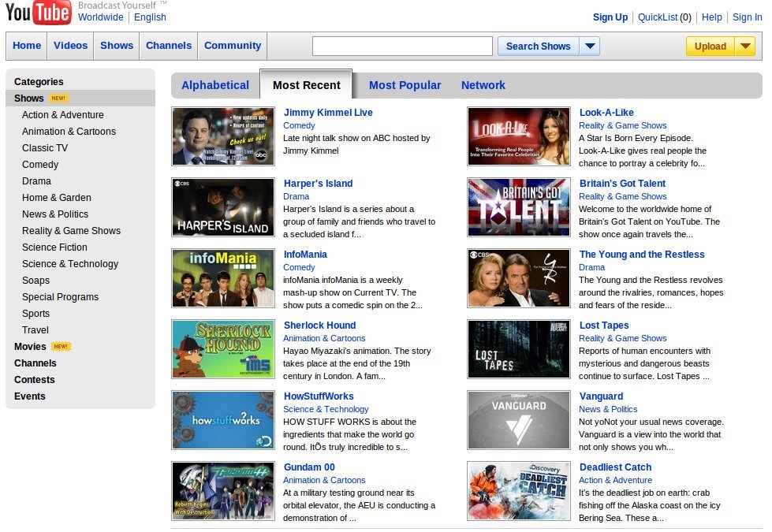
Task: Click the Sign In link
Action: click(747, 17)
